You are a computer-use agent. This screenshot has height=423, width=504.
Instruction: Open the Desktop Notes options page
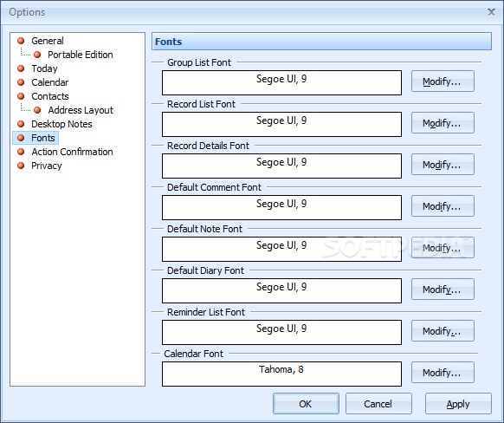click(61, 124)
